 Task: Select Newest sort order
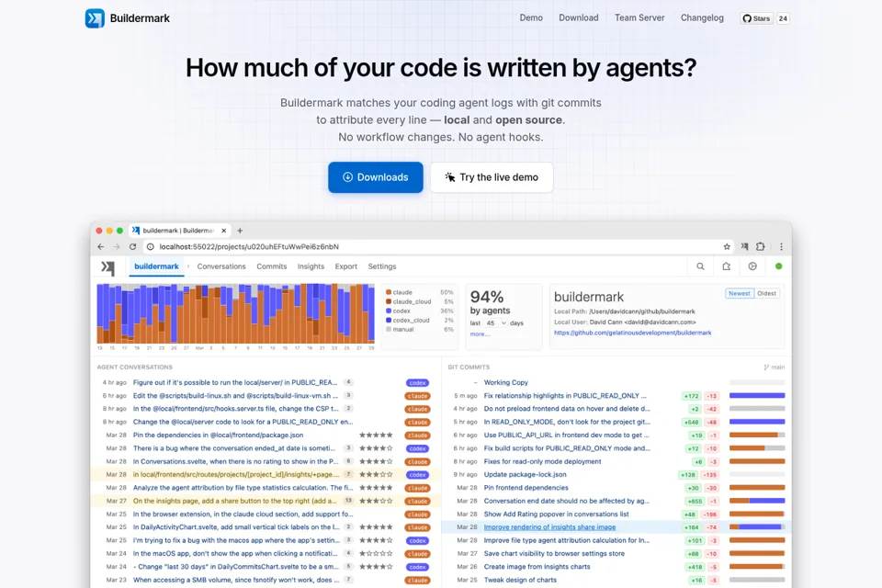point(739,294)
